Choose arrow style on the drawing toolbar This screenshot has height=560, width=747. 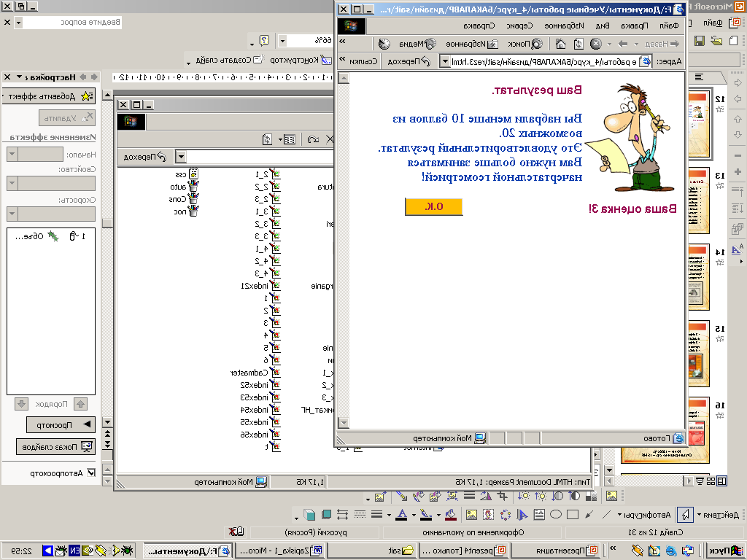click(343, 514)
